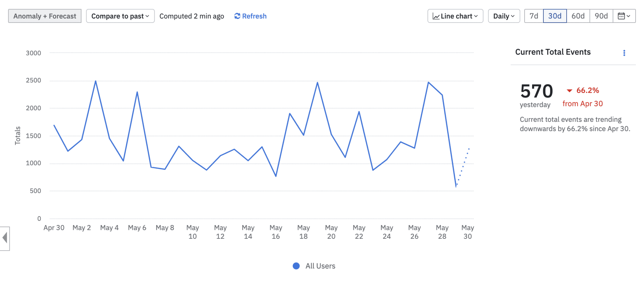The height and width of the screenshot is (283, 644).
Task: Click the line chart icon
Action: point(436,16)
